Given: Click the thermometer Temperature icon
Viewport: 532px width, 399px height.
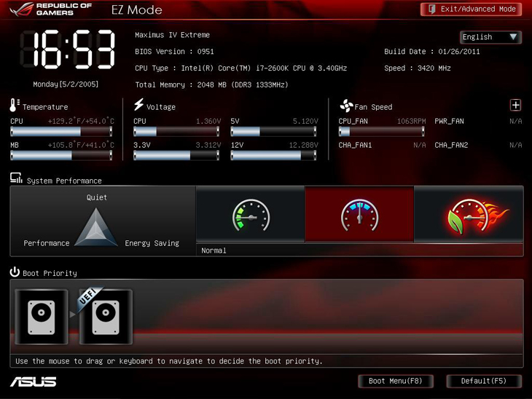Looking at the screenshot, I should pos(15,106).
